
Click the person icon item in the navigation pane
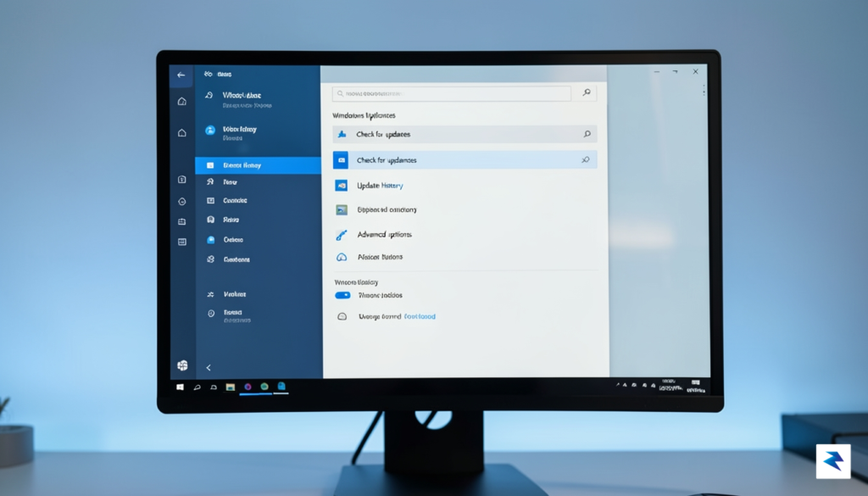coord(210,181)
